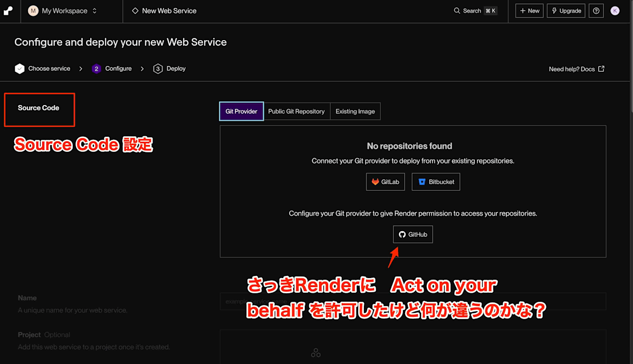The width and height of the screenshot is (633, 364).
Task: Switch to the Public Git Repository tab
Action: coord(296,111)
